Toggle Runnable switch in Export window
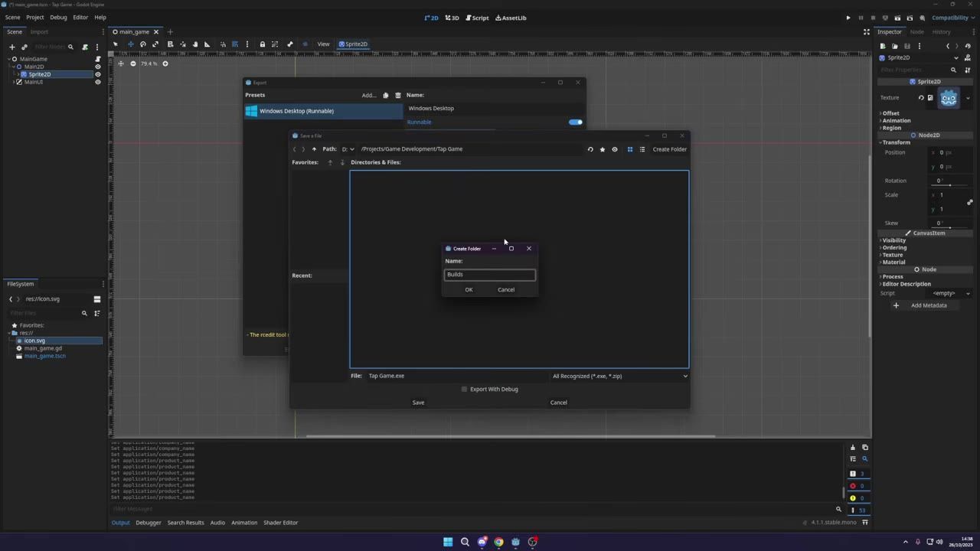The height and width of the screenshot is (551, 980). 575,122
